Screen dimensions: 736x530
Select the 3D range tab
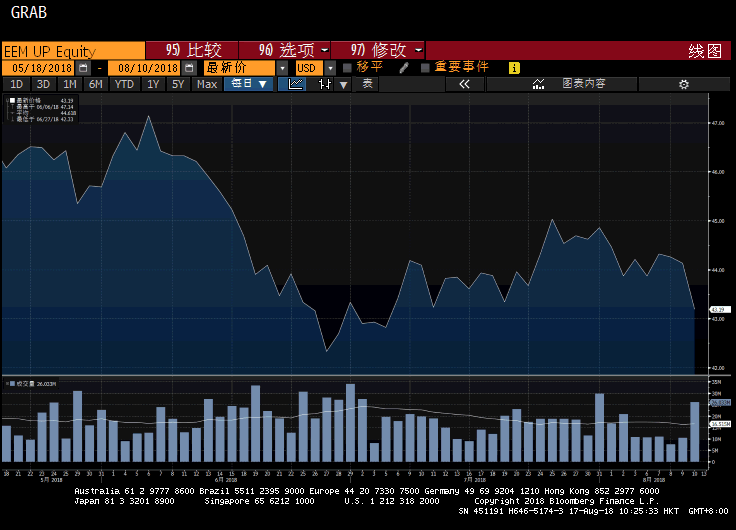pyautogui.click(x=43, y=84)
